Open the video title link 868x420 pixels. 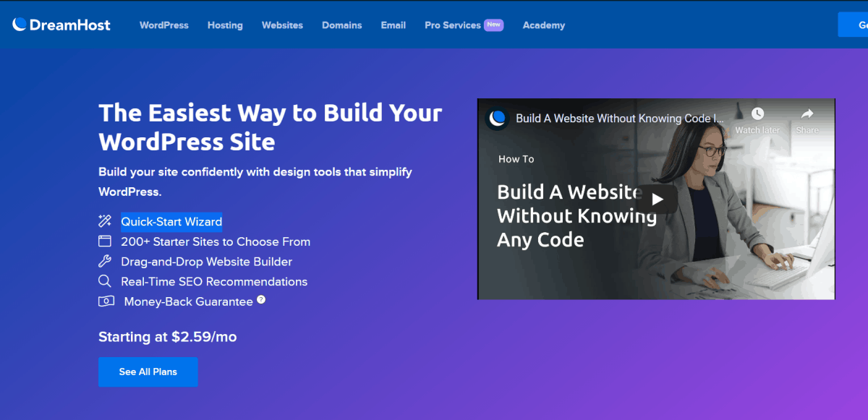tap(620, 119)
